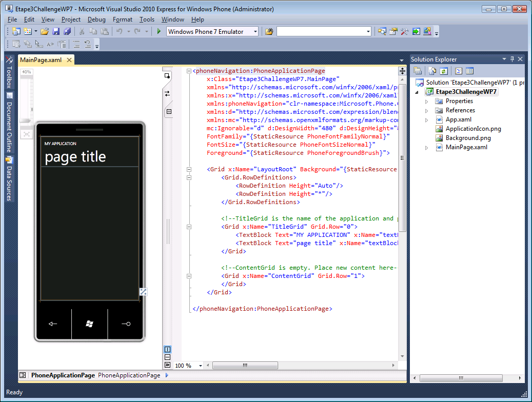Click the Save All toolbar icon
The width and height of the screenshot is (532, 402).
coord(67,32)
